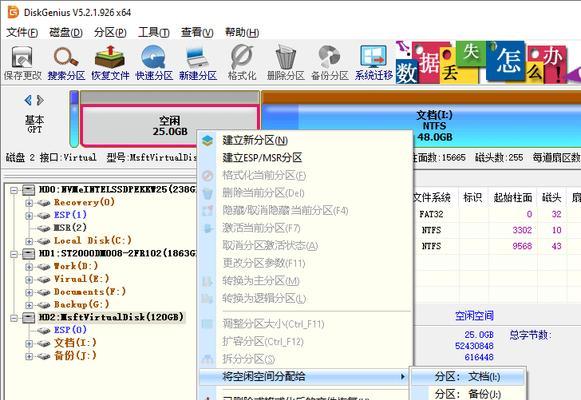The height and width of the screenshot is (400, 581).
Task: Click the Save Changes (保存更改) toolbar icon
Action: 22,63
